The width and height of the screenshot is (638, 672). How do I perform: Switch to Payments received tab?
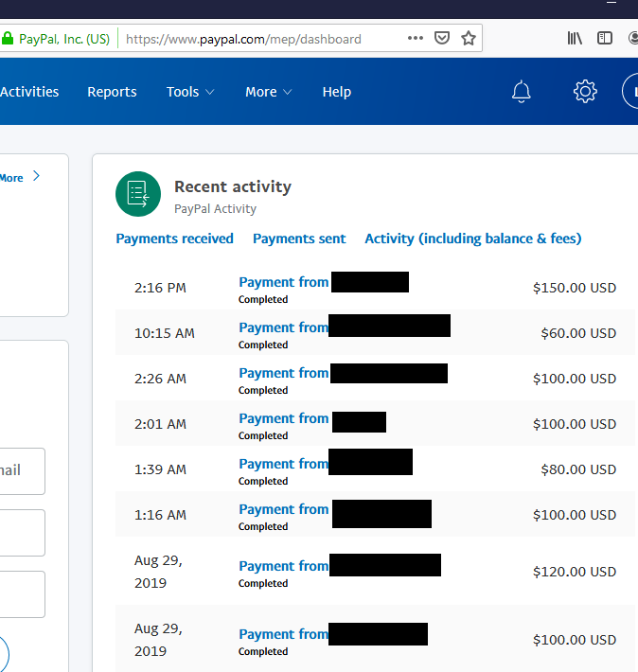pos(174,239)
